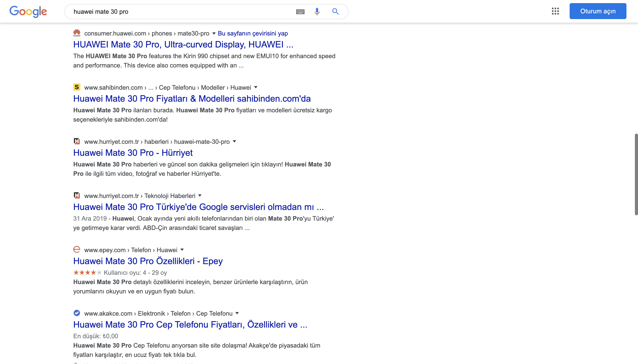Viewport: 638px width, 364px height.
Task: Expand the arrow next to Teknoloji Haberleri breadcrumb
Action: click(200, 196)
